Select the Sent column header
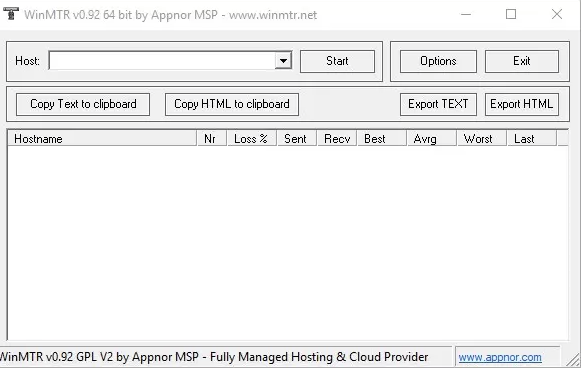582x369 pixels. [297, 139]
